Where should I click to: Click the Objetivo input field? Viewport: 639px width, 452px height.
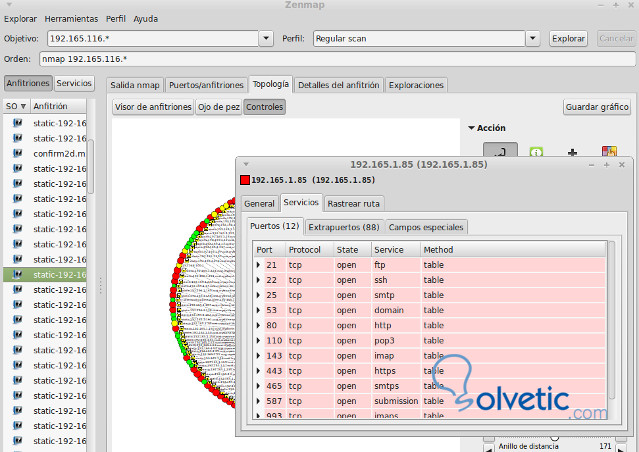click(x=153, y=39)
